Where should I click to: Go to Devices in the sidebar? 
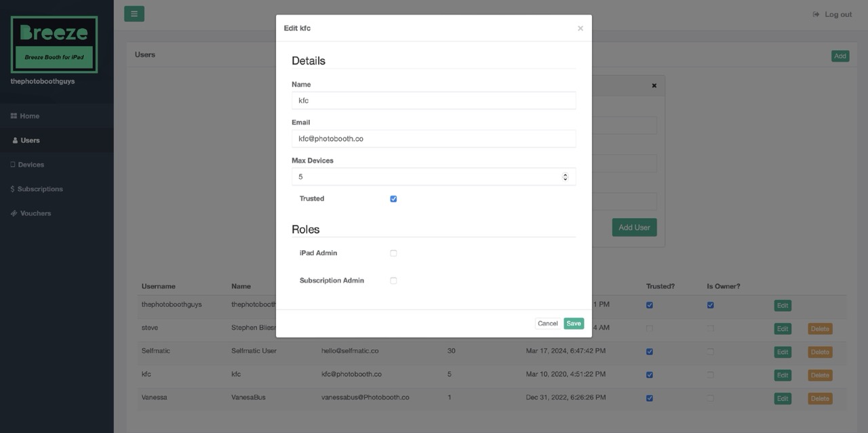pyautogui.click(x=31, y=165)
